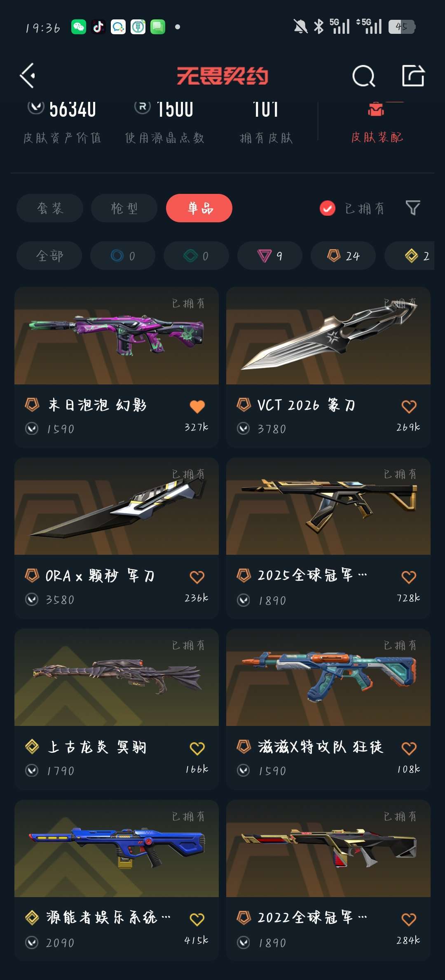
Task: Open 2025全球冠军 skin thumbnail
Action: 328,506
